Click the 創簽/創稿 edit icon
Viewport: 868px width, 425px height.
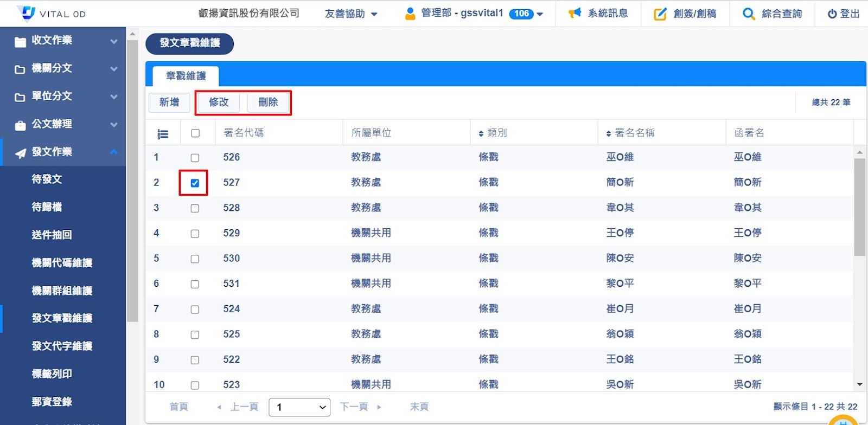coord(660,14)
